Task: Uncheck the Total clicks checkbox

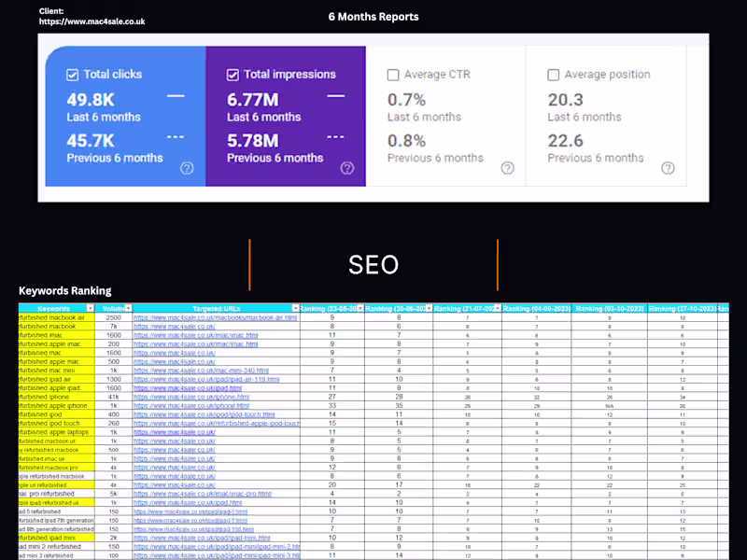Action: [x=73, y=75]
